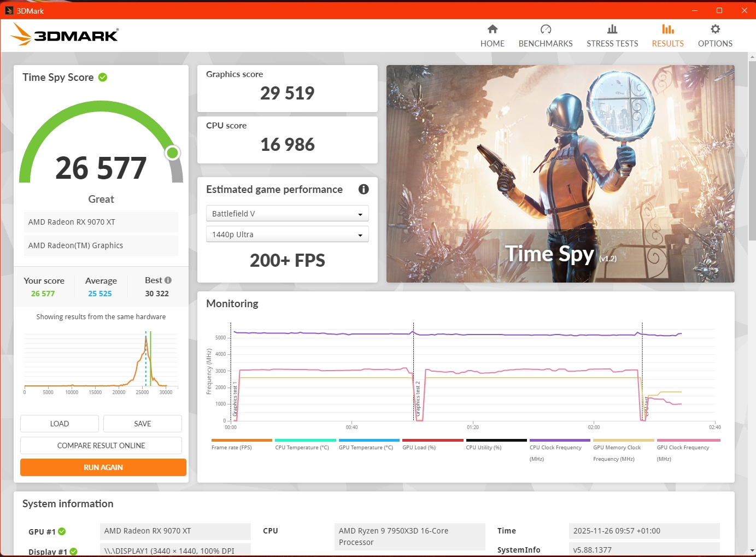Click the AMD Radeon RX 9070 XT score field
Image resolution: width=756 pixels, height=557 pixels.
click(101, 222)
